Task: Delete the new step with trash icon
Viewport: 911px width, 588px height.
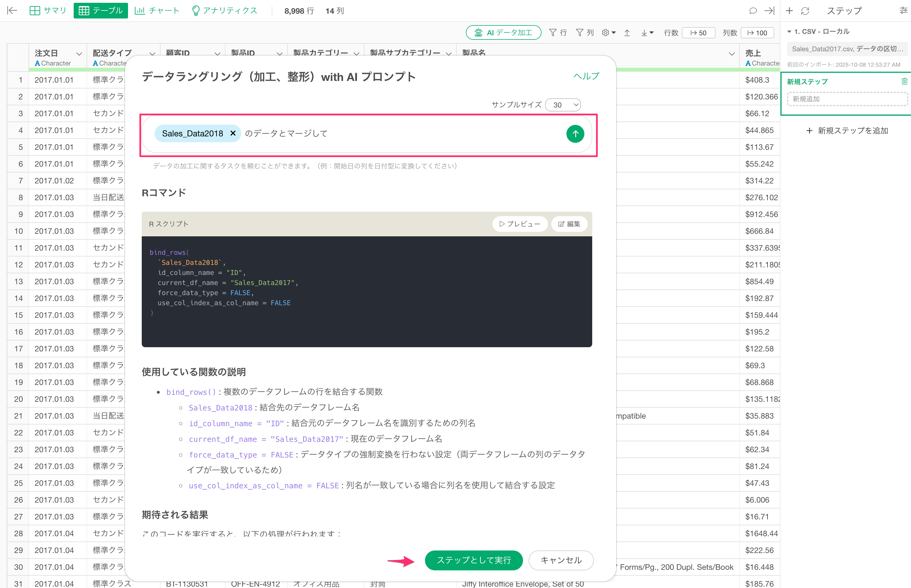Action: click(x=904, y=81)
